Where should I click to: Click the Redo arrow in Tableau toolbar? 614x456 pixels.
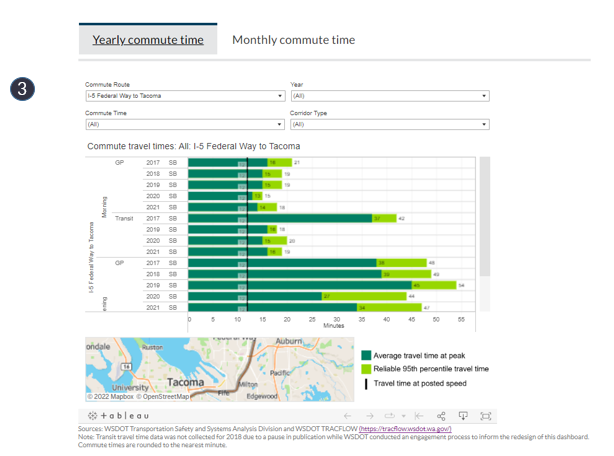pyautogui.click(x=368, y=415)
